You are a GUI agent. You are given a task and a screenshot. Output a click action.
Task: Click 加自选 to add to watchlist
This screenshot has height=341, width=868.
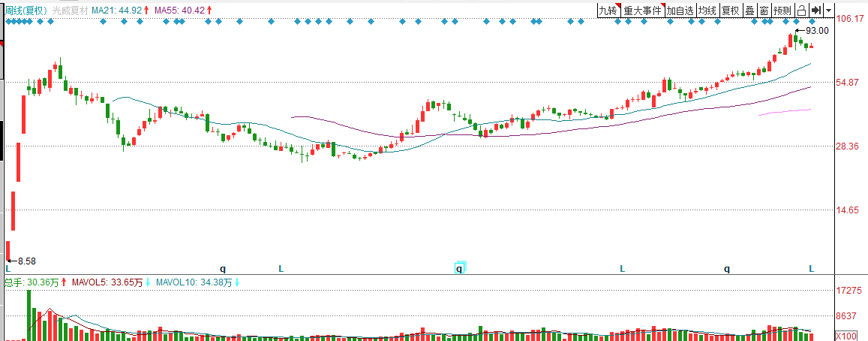click(x=680, y=10)
